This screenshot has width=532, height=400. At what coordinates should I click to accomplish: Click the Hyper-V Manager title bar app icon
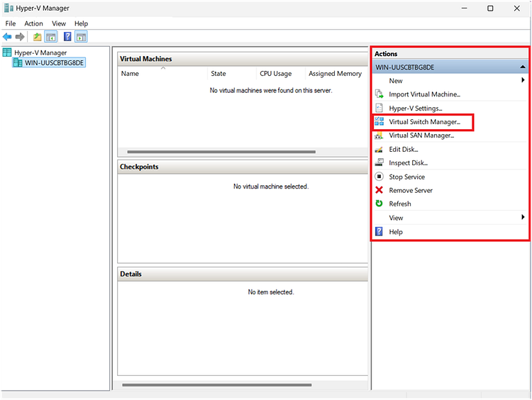coord(9,8)
